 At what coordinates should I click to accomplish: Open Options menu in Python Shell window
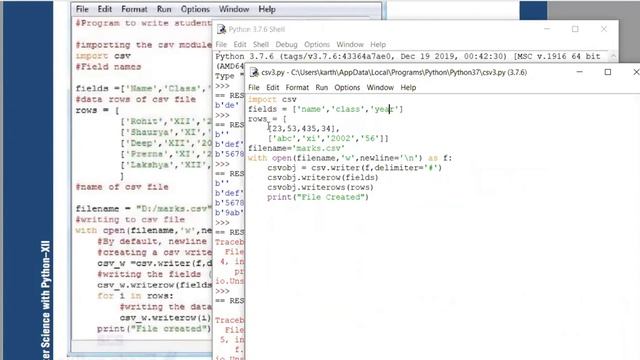(x=316, y=44)
